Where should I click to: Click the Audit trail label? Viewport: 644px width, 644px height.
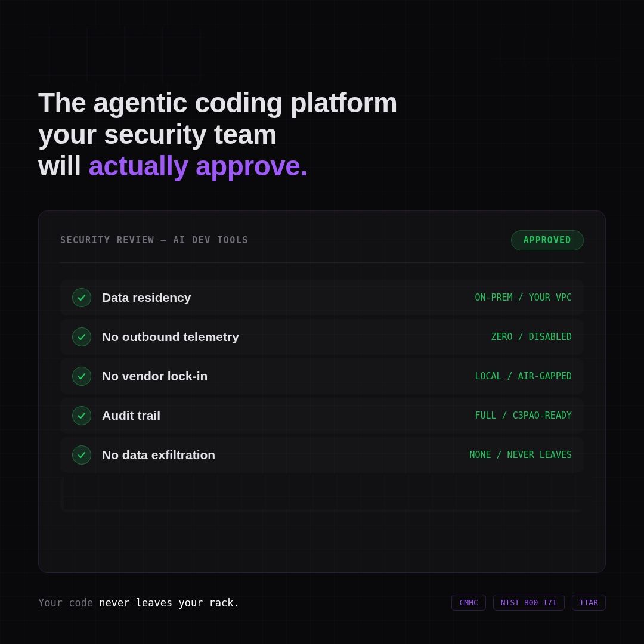click(x=131, y=416)
